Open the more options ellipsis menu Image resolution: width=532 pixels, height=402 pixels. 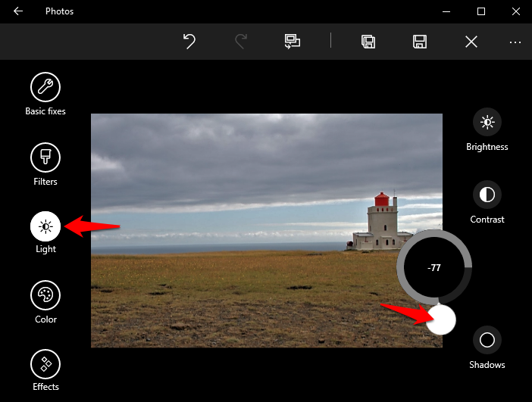tap(515, 42)
